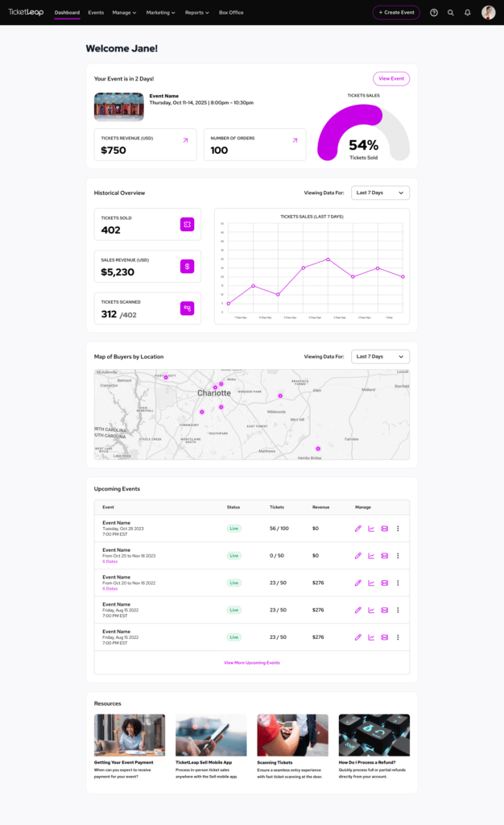Click email icon for the 0 / 50 tickets event
The width and height of the screenshot is (504, 825).
385,556
